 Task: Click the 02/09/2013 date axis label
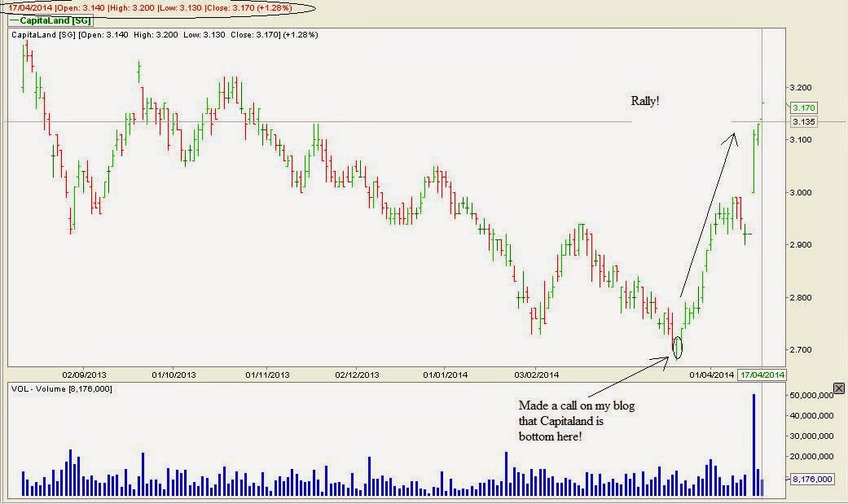click(85, 375)
